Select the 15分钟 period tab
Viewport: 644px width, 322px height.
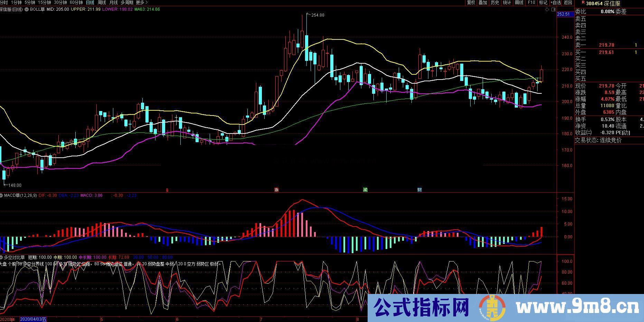click(x=45, y=2)
